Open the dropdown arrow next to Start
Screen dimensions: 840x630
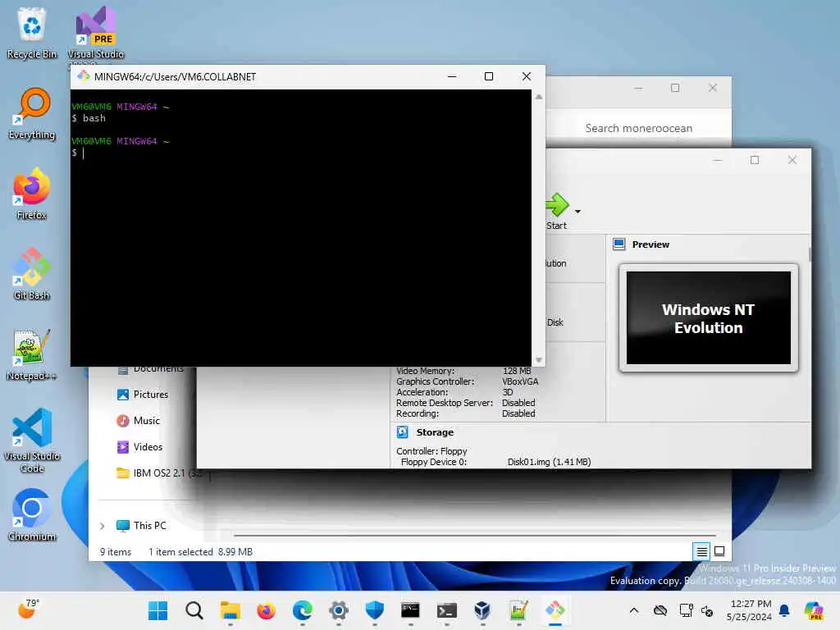point(577,212)
